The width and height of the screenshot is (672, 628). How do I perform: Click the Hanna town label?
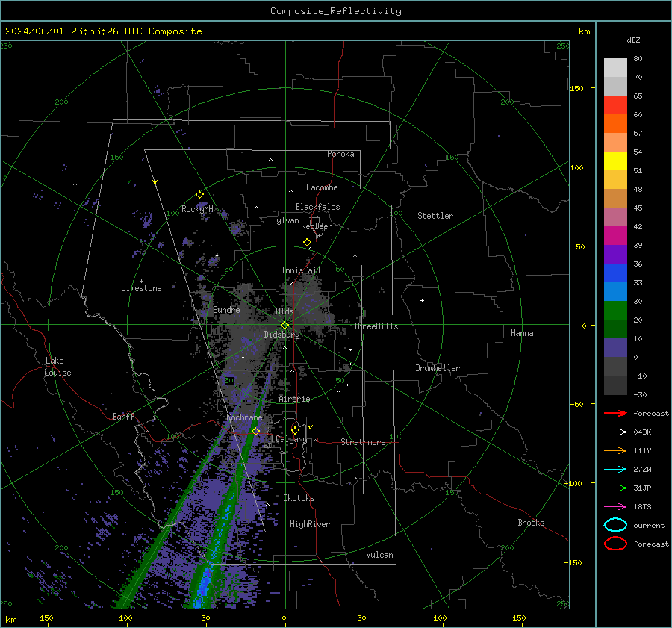pyautogui.click(x=522, y=333)
